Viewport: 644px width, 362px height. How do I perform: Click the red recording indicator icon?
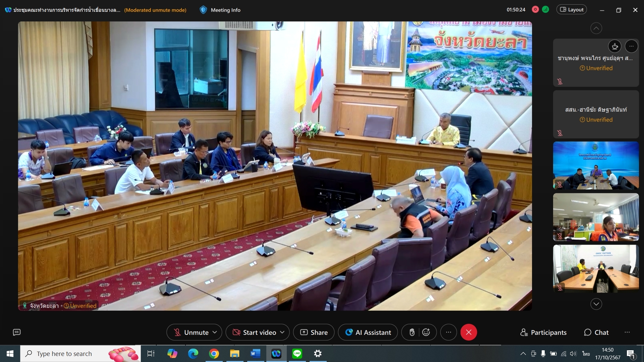pos(535,10)
